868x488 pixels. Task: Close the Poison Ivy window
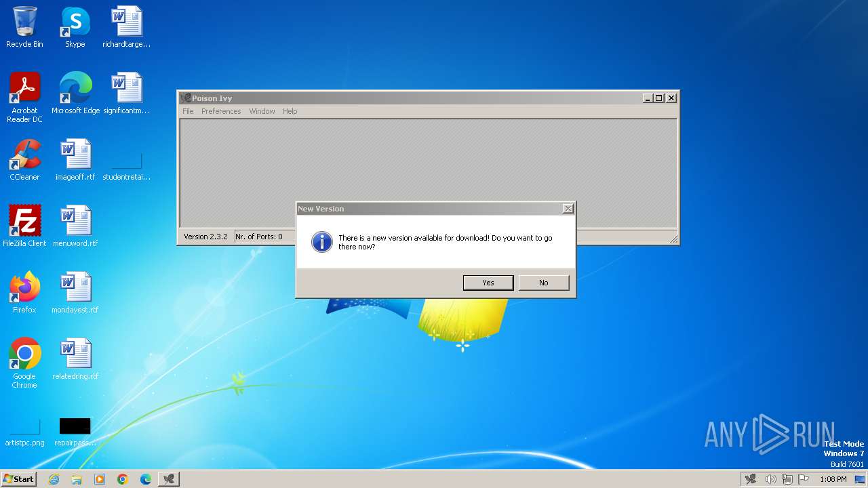point(671,98)
